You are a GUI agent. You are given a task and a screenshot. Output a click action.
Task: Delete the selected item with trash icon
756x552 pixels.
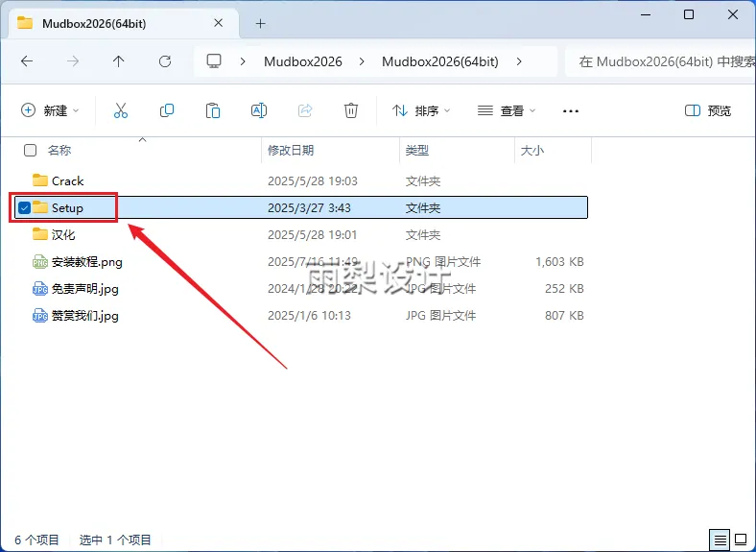point(351,110)
